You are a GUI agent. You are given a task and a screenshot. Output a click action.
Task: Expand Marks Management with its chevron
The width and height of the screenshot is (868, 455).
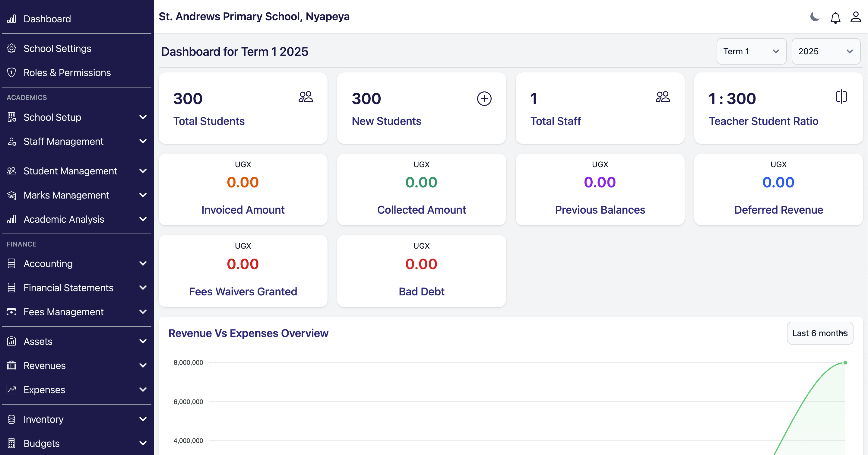pos(143,196)
